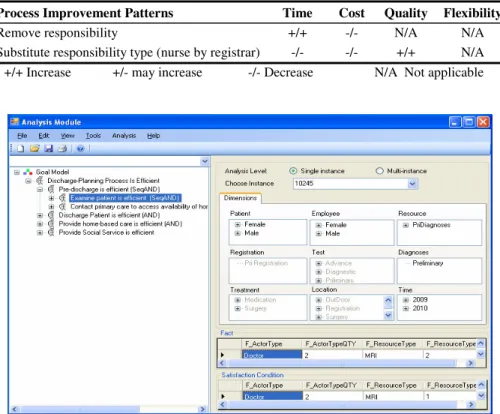The image size is (500, 414).
Task: Click horizontal scrollbar of Satisfaction Condition table
Action: pyautogui.click(x=343, y=404)
